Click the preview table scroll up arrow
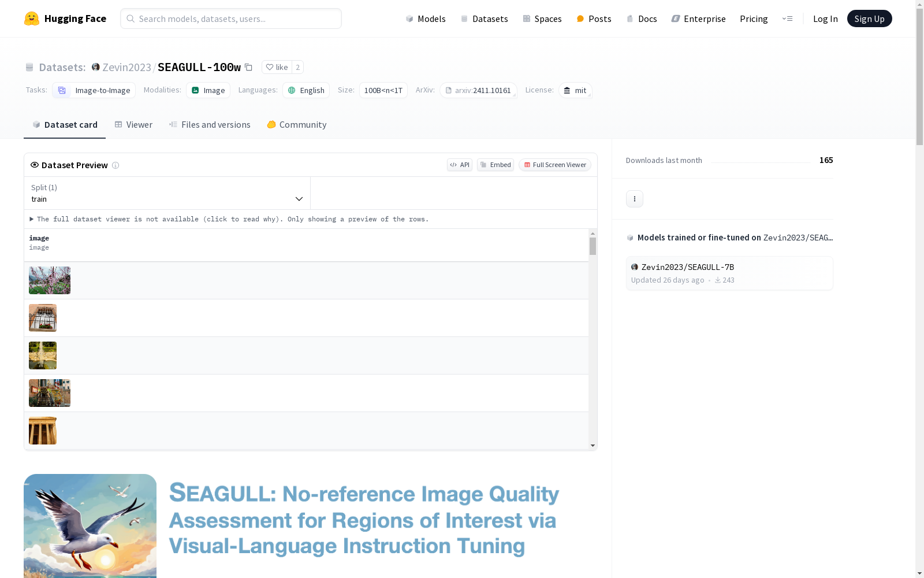This screenshot has width=924, height=578. click(x=593, y=233)
